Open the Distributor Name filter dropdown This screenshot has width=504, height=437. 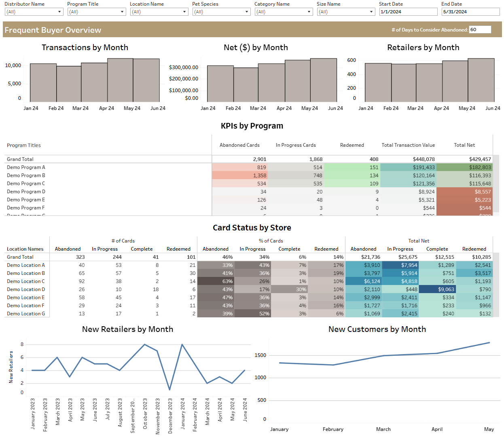pos(34,12)
